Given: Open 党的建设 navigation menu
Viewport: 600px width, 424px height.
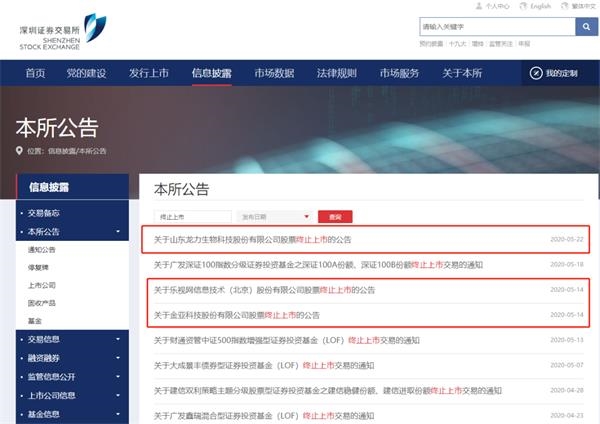Looking at the screenshot, I should (x=86, y=73).
